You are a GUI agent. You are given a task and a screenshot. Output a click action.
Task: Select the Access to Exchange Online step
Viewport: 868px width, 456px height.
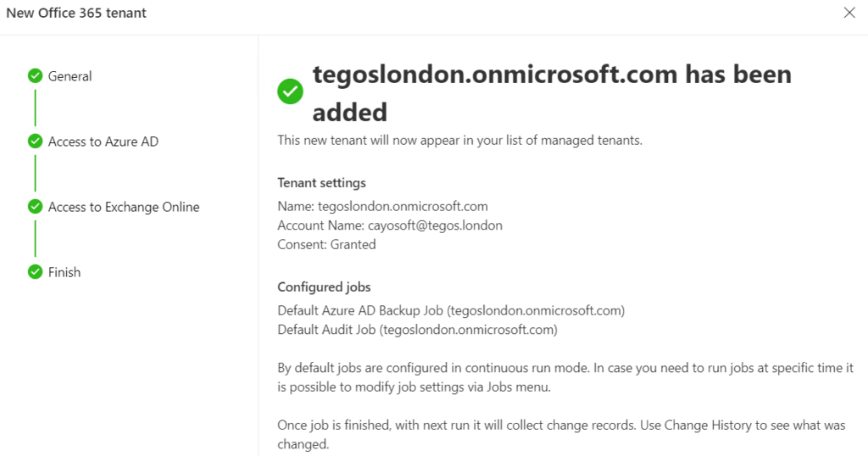pyautogui.click(x=124, y=207)
